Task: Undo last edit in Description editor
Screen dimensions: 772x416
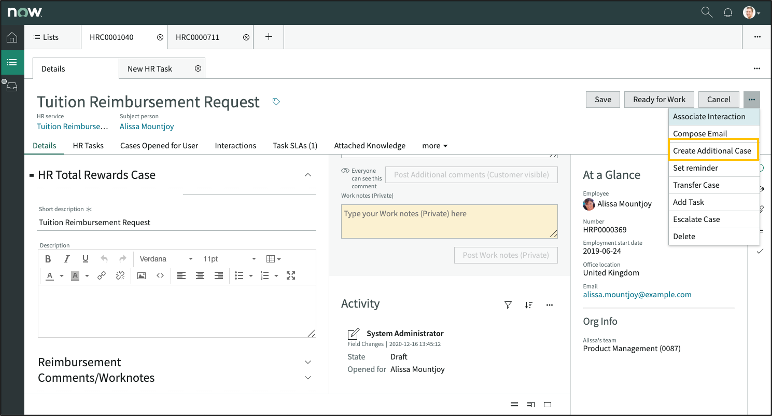Action: pos(104,259)
